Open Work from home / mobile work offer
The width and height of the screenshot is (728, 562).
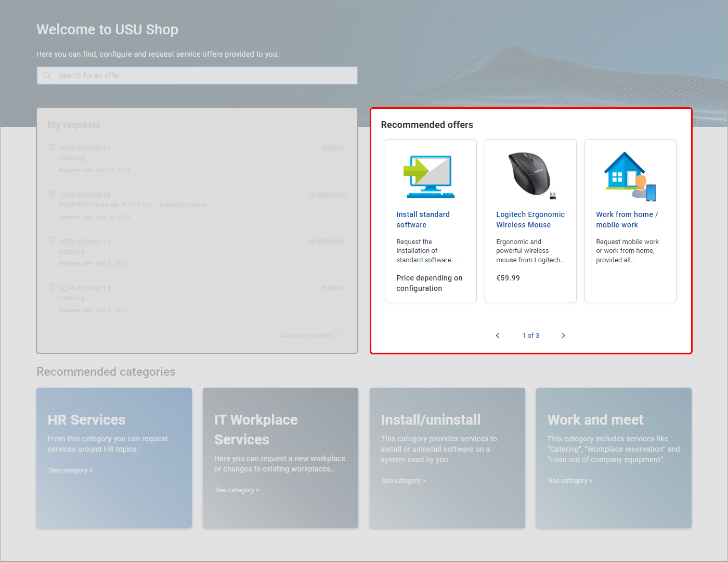pyautogui.click(x=627, y=220)
